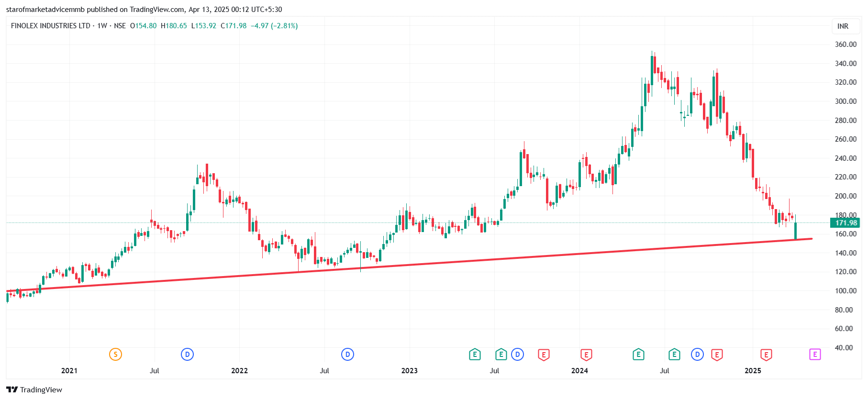
Task: Click the 2022 year label on the time axis
Action: coord(239,371)
